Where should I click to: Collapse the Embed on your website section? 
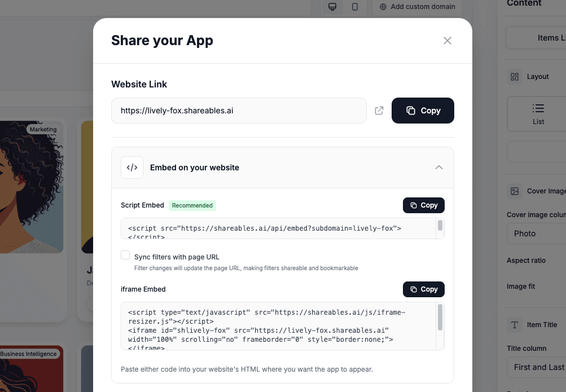(438, 167)
